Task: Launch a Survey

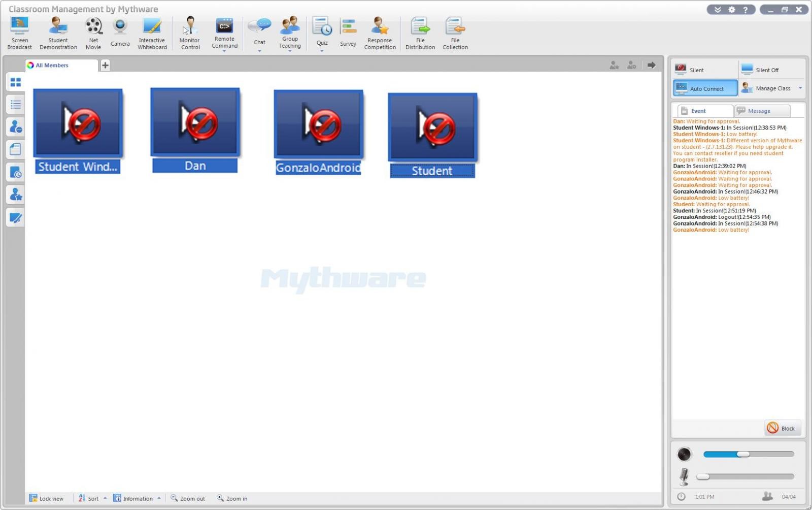Action: [x=348, y=30]
